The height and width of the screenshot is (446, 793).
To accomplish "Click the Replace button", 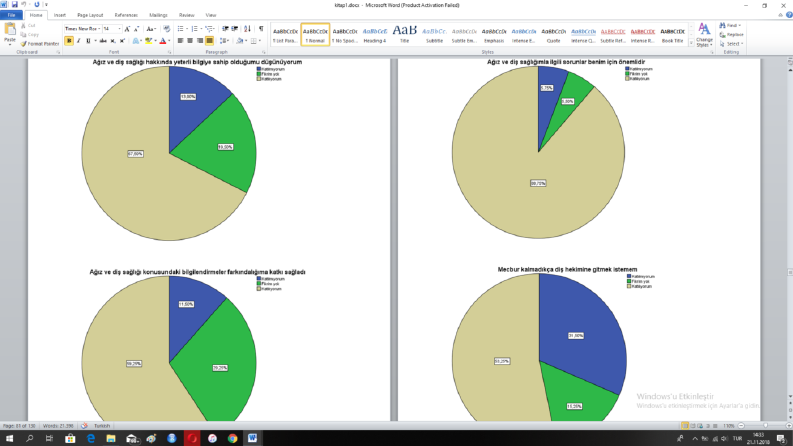I will (x=732, y=34).
